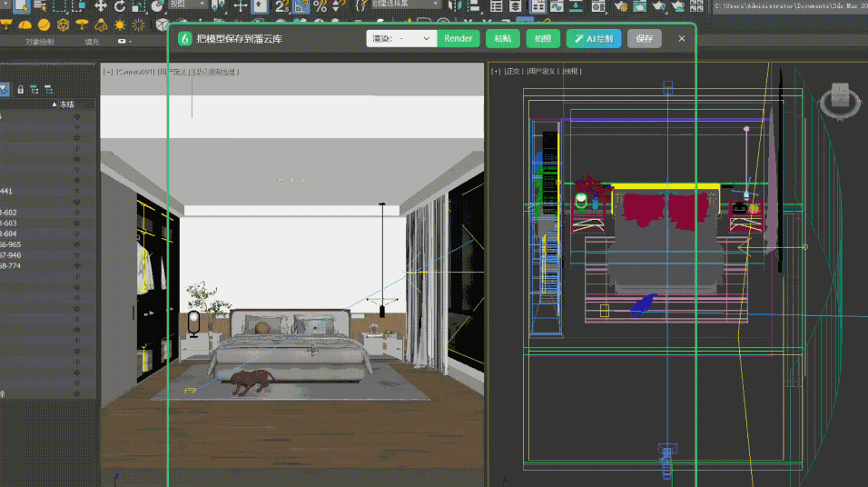Toggle the Percent Snap icon
868x487 pixels.
coord(320,6)
